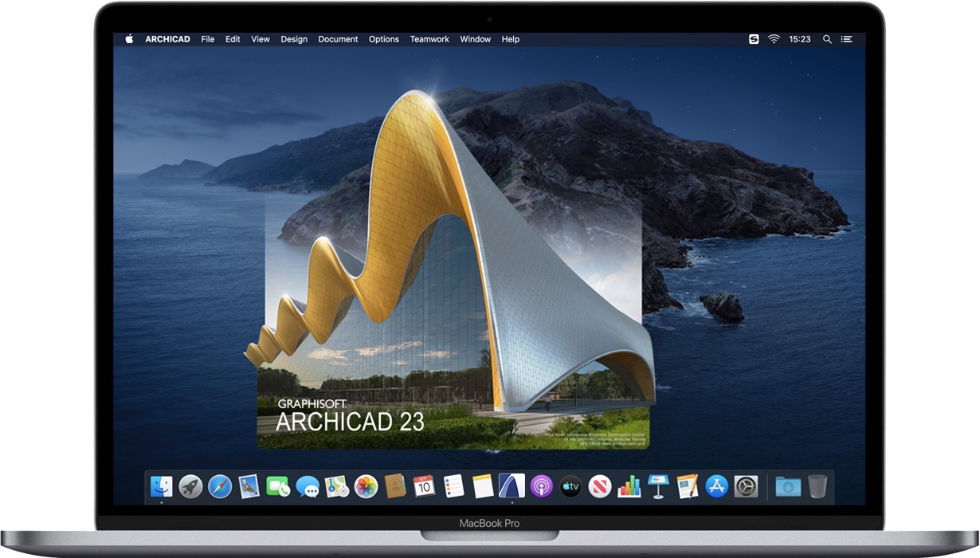Open the Options menu
980x558 pixels.
383,38
